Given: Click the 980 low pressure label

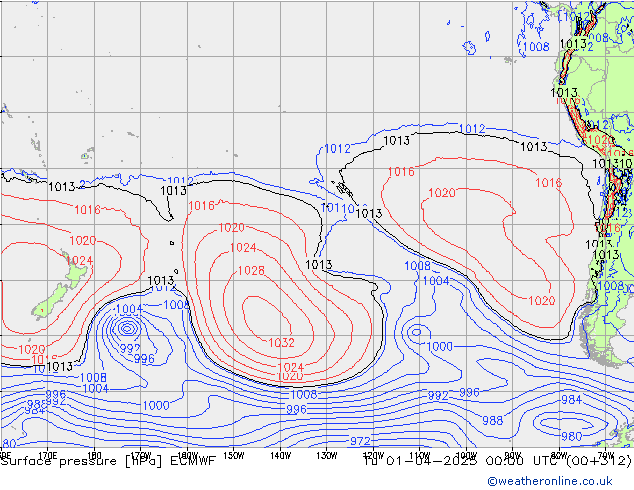Looking at the screenshot, I should point(571,436).
